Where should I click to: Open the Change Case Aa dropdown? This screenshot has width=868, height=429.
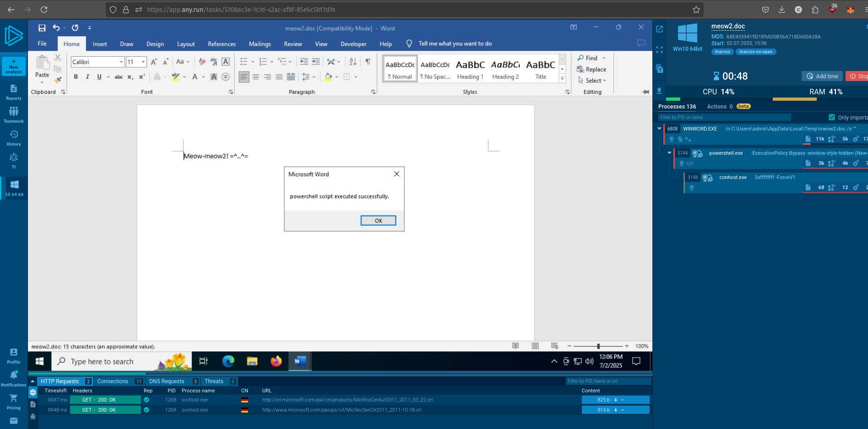pyautogui.click(x=182, y=61)
